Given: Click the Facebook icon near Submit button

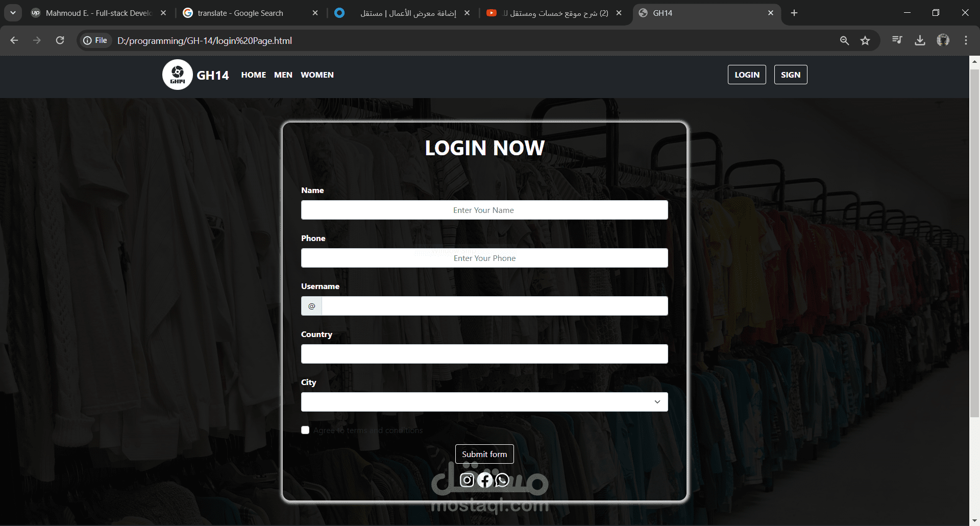Looking at the screenshot, I should 484,480.
